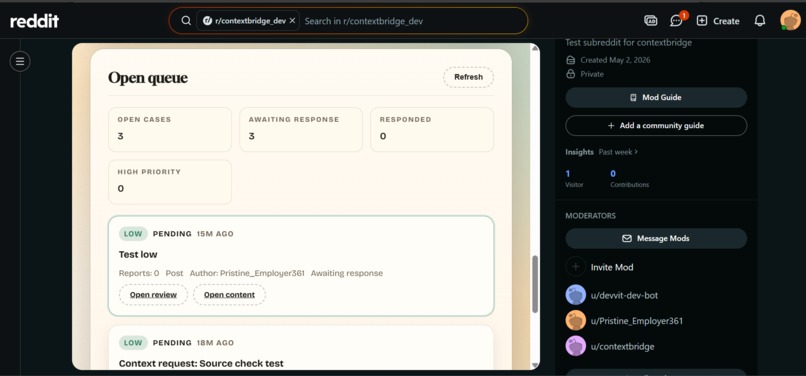Image resolution: width=806 pixels, height=376 pixels.
Task: Click the Reports: 0 text on Test low
Action: pos(139,273)
